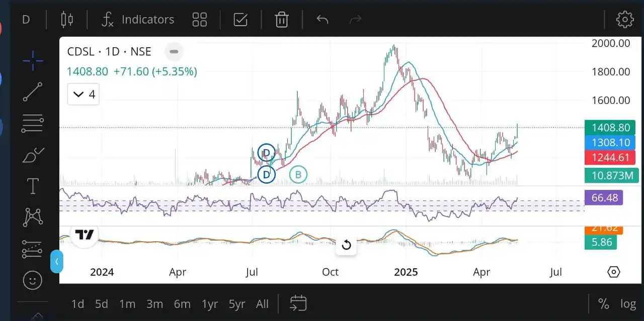Select the crosshair cursor tool
Image resolution: width=644 pixels, height=321 pixels.
tap(33, 61)
